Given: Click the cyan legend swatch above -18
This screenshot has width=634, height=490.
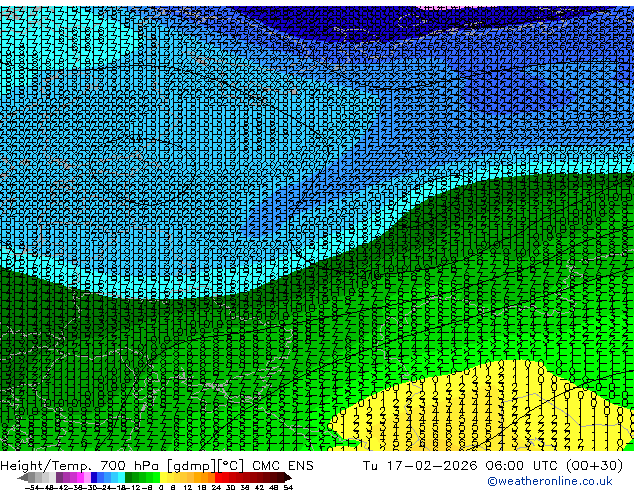Looking at the screenshot, I should [x=121, y=477].
